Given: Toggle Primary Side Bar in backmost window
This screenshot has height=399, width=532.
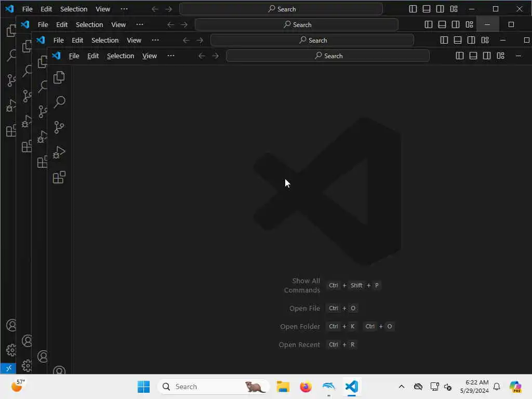Looking at the screenshot, I should click(413, 9).
